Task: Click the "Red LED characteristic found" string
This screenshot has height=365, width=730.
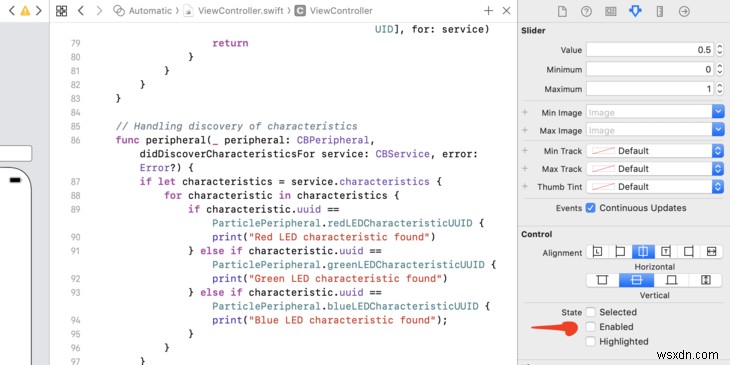Action: point(339,237)
